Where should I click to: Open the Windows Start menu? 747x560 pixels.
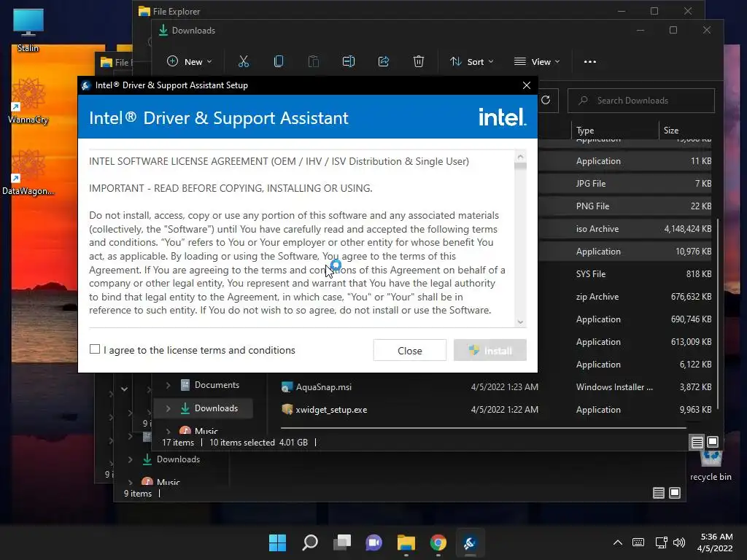pos(277,542)
